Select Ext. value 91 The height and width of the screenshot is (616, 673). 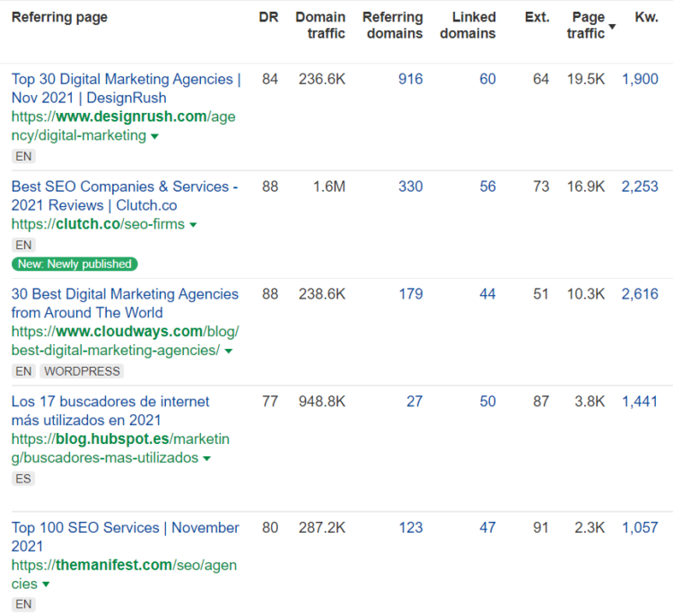(x=541, y=527)
